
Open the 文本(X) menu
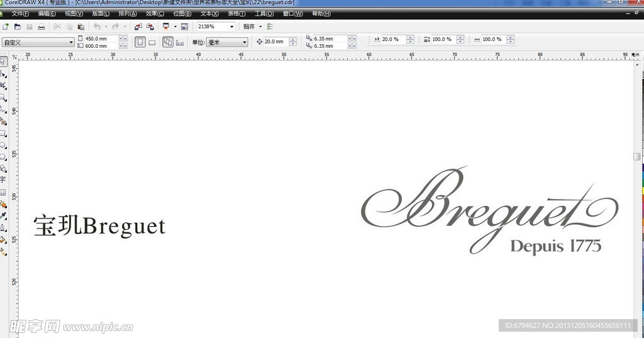pyautogui.click(x=209, y=14)
